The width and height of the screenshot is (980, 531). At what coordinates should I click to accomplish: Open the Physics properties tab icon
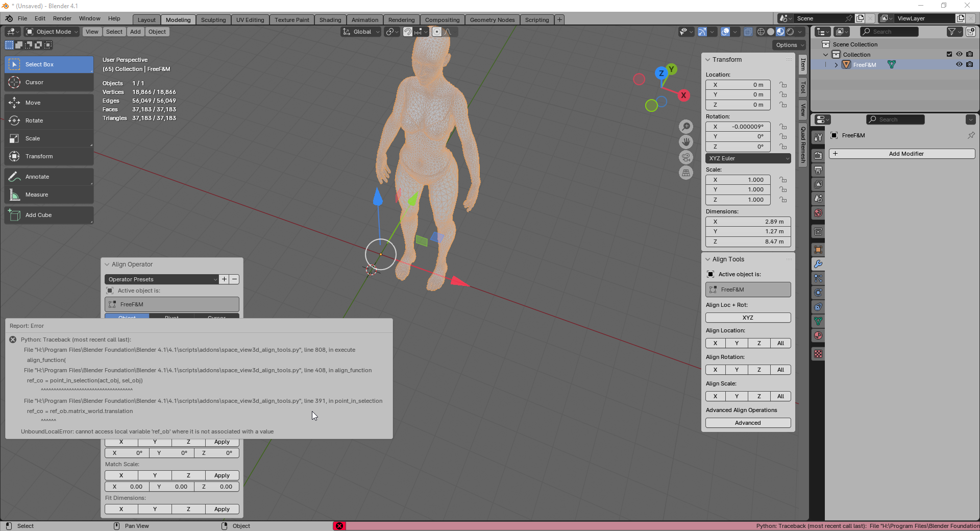click(818, 293)
